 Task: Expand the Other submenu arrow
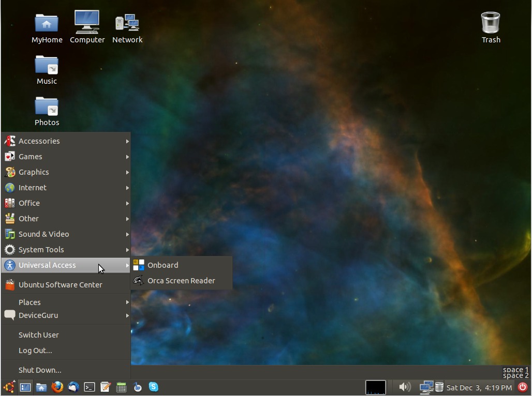[x=127, y=219]
